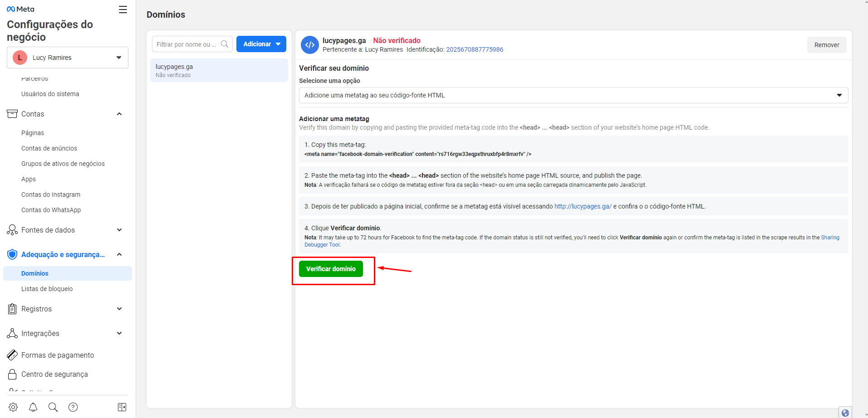
Task: Open Apps in the sidebar
Action: pos(29,179)
